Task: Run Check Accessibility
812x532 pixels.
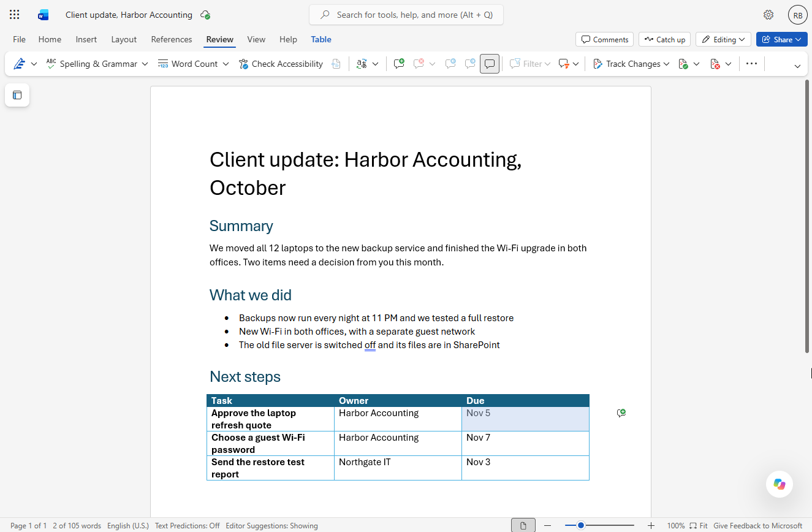Action: 281,64
